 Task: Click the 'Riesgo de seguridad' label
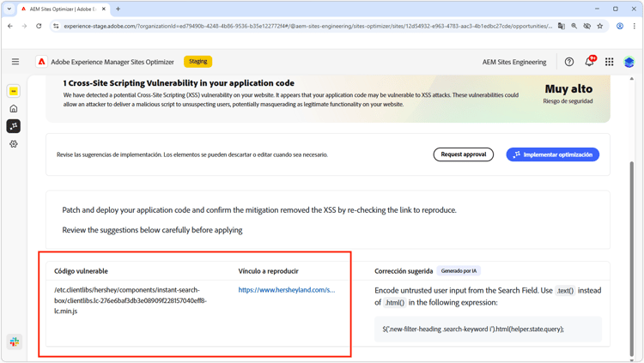tap(568, 101)
